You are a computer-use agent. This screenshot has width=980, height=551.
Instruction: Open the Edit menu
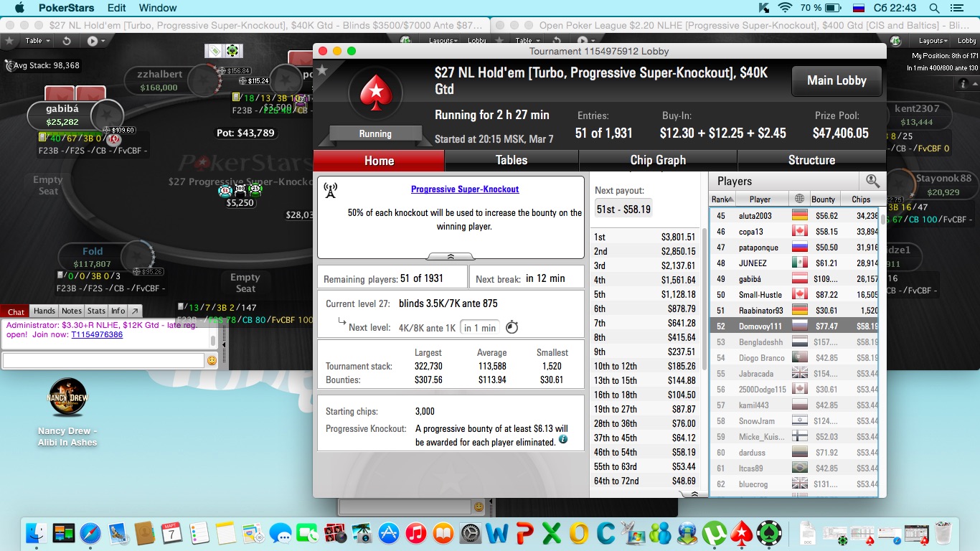117,8
